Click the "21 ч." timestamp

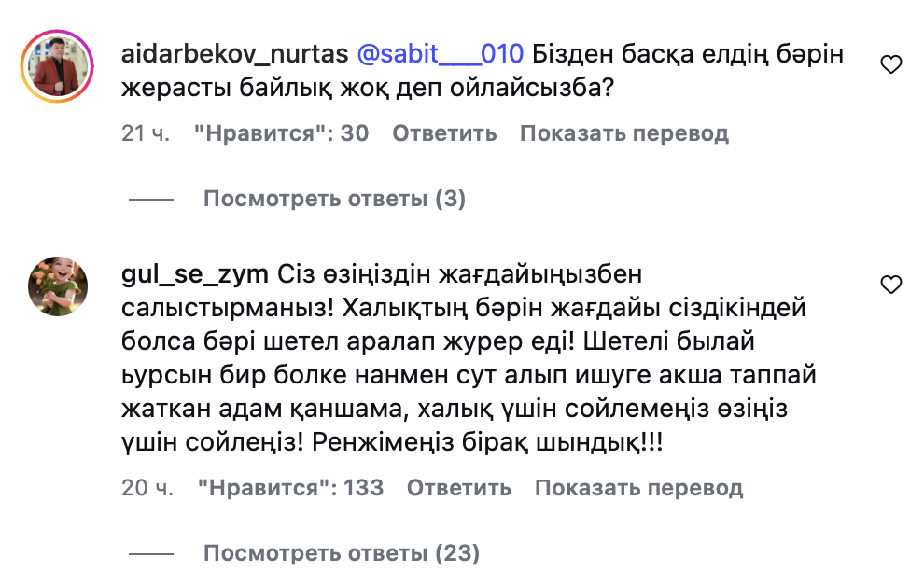pyautogui.click(x=146, y=133)
